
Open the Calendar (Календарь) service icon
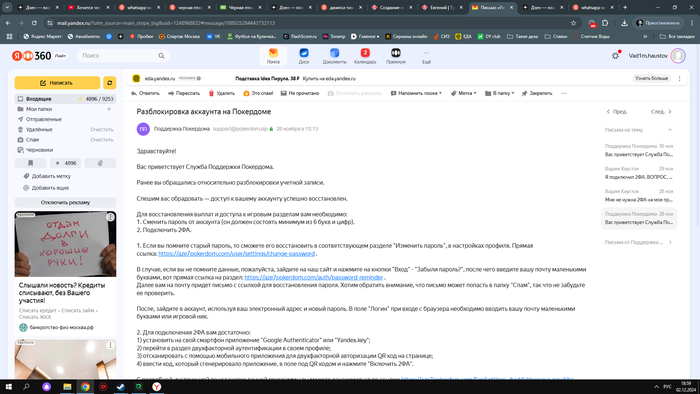(365, 56)
